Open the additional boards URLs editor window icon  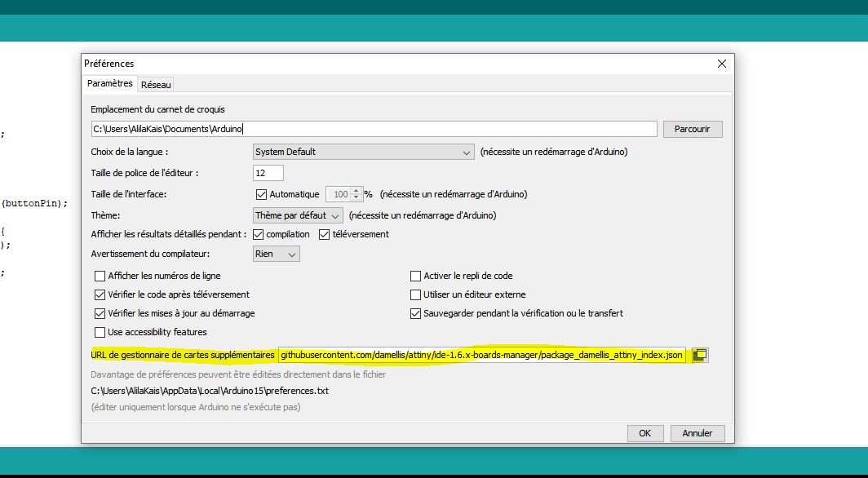(700, 355)
